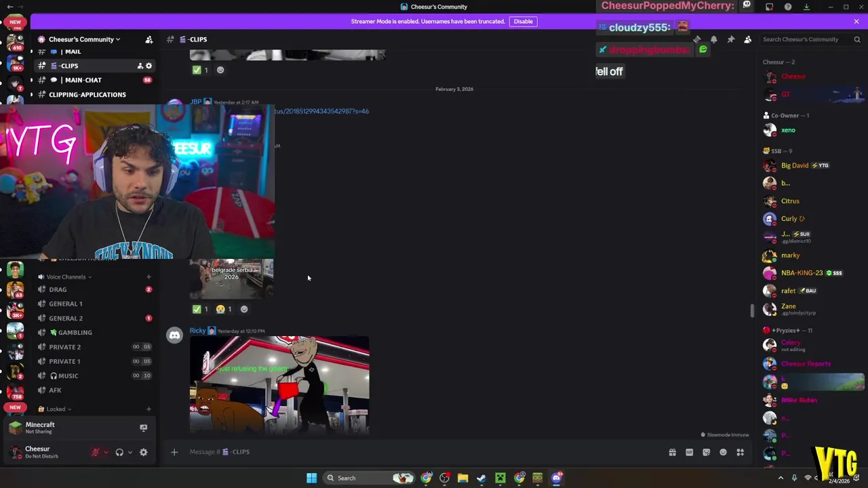This screenshot has width=868, height=488.
Task: Share Minecraft screen stream icon
Action: [x=143, y=428]
